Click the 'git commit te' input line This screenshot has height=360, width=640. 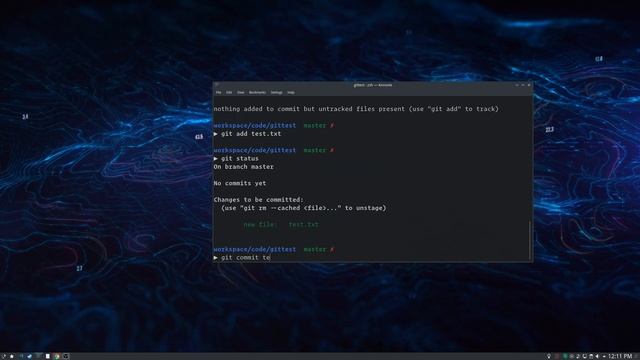242,258
